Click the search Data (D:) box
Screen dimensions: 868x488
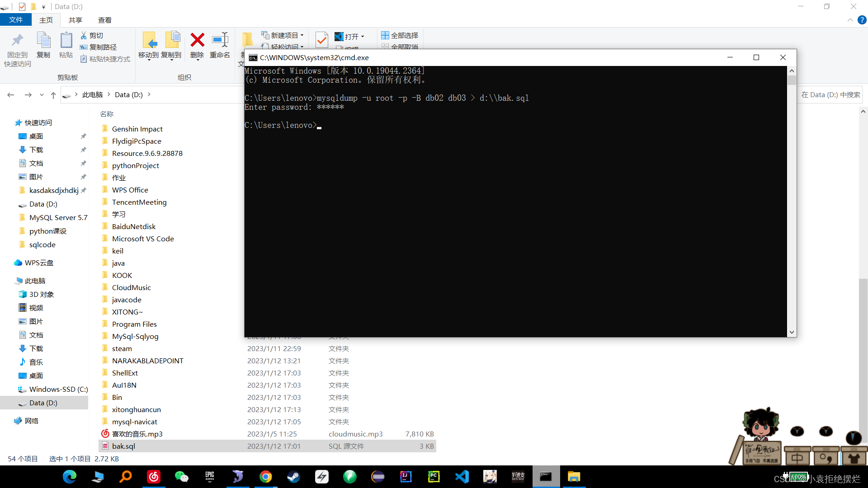[830, 94]
